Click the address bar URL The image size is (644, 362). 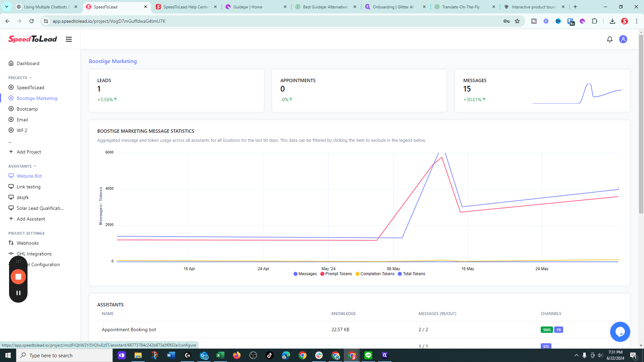109,21
